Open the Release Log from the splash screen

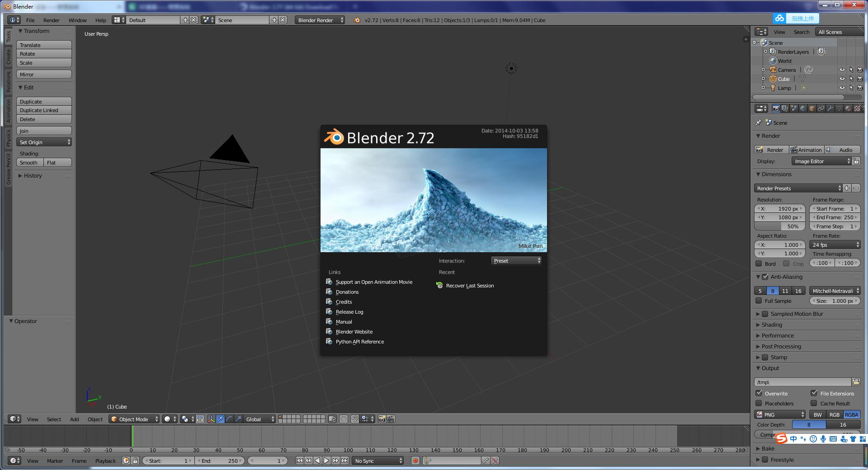click(x=349, y=311)
